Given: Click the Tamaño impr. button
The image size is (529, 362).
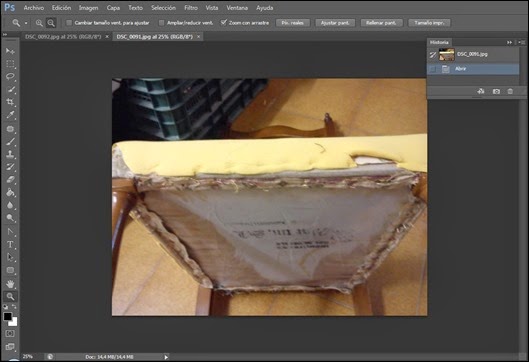Looking at the screenshot, I should point(429,23).
